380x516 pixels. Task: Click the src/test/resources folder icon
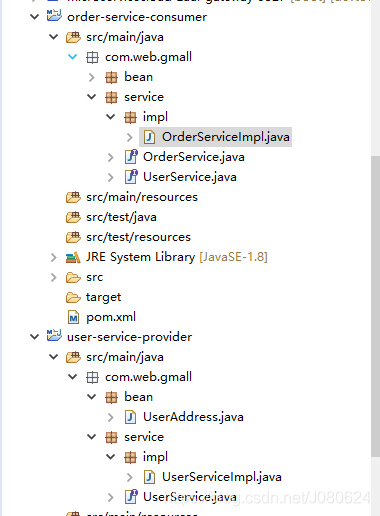coord(73,237)
